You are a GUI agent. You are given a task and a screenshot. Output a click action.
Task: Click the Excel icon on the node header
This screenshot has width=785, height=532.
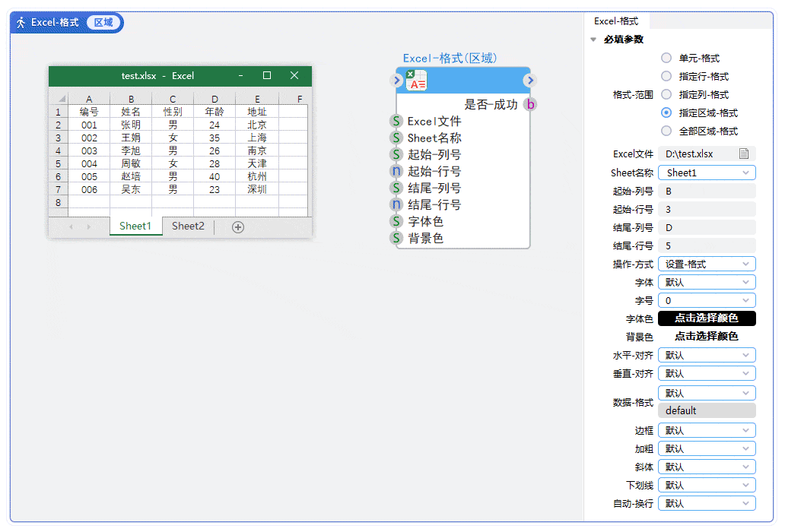(x=409, y=74)
